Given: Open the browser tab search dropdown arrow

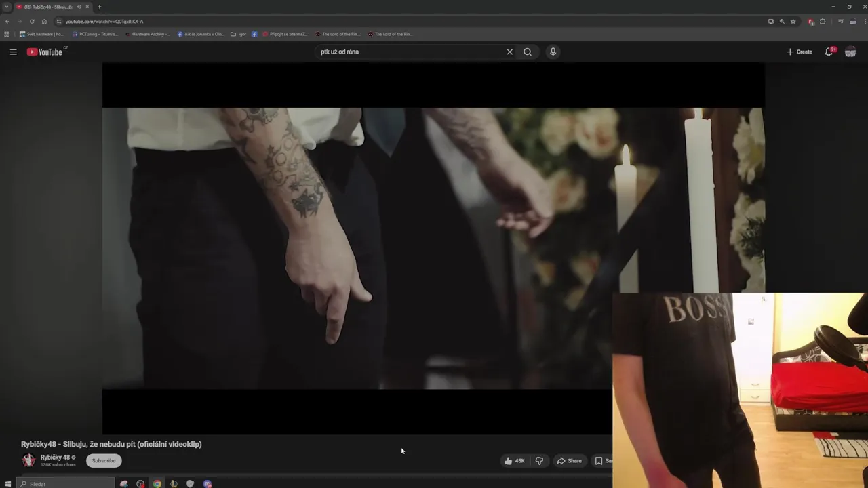Looking at the screenshot, I should click(7, 7).
